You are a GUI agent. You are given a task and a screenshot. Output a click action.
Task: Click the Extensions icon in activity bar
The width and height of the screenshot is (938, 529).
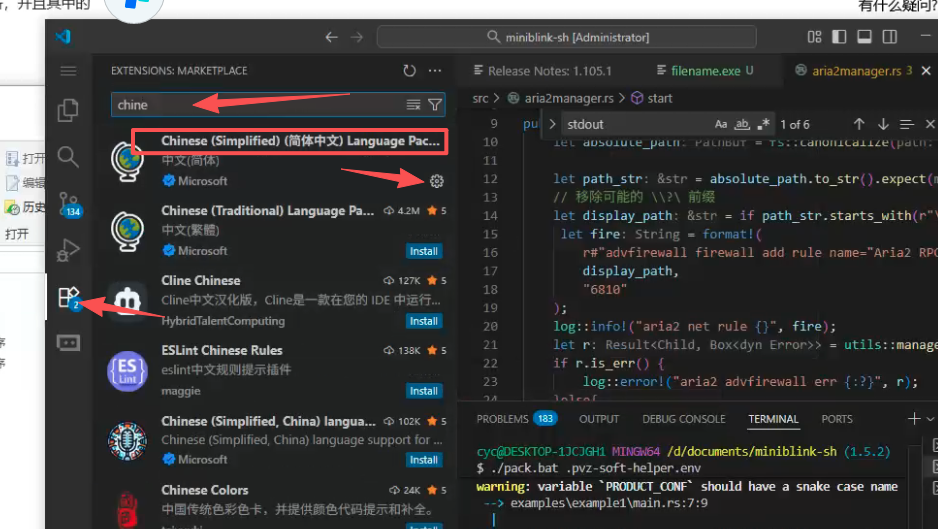[x=68, y=296]
